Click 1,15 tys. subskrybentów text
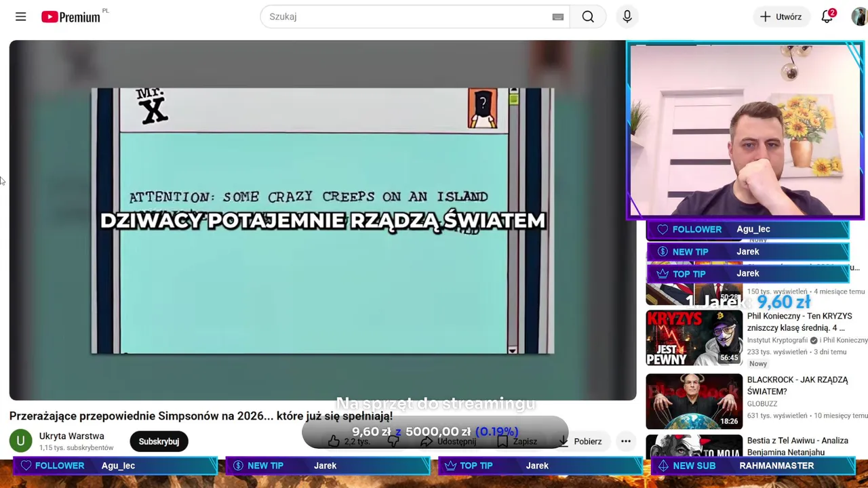Image resolution: width=868 pixels, height=488 pixels. click(76, 448)
